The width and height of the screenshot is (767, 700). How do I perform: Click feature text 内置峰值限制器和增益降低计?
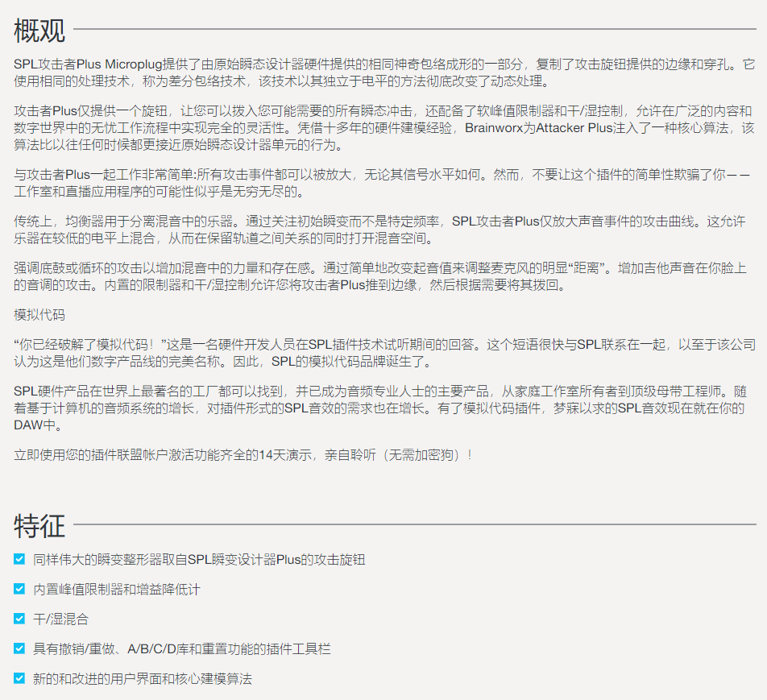116,589
